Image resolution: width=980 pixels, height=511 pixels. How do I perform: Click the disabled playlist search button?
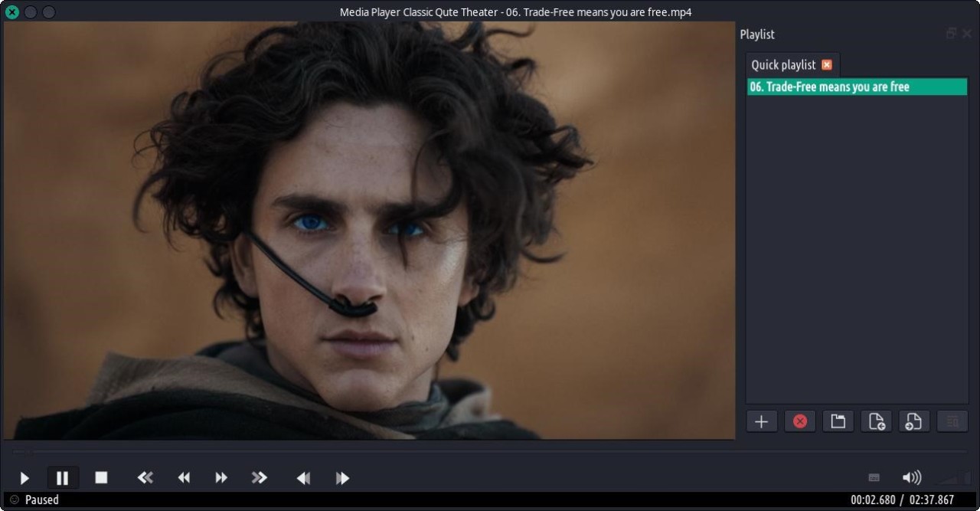952,421
